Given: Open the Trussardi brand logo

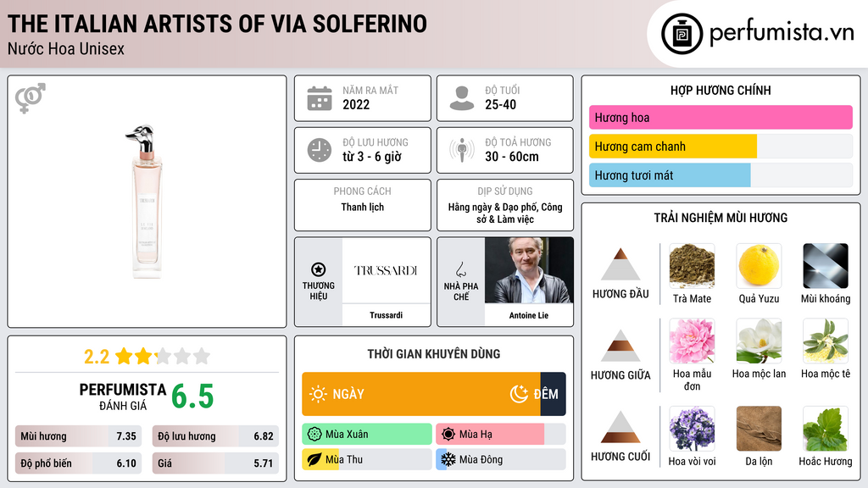Looking at the screenshot, I should click(x=386, y=270).
